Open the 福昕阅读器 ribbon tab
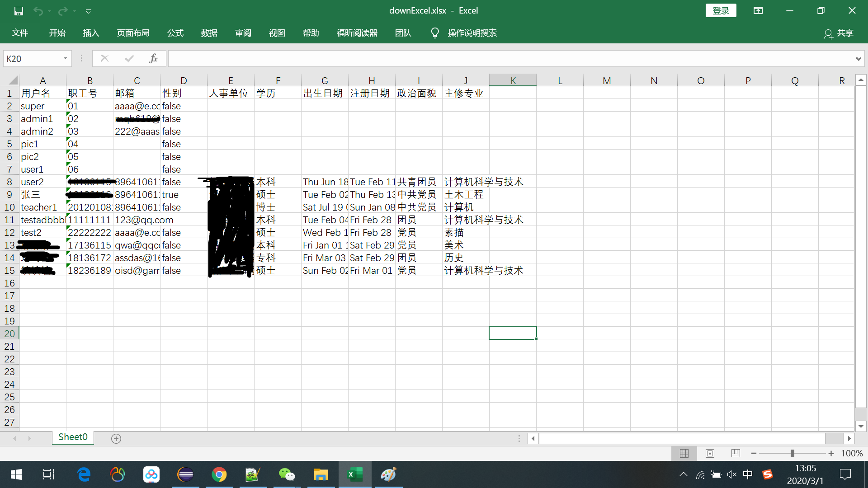Image resolution: width=868 pixels, height=488 pixels. (357, 33)
